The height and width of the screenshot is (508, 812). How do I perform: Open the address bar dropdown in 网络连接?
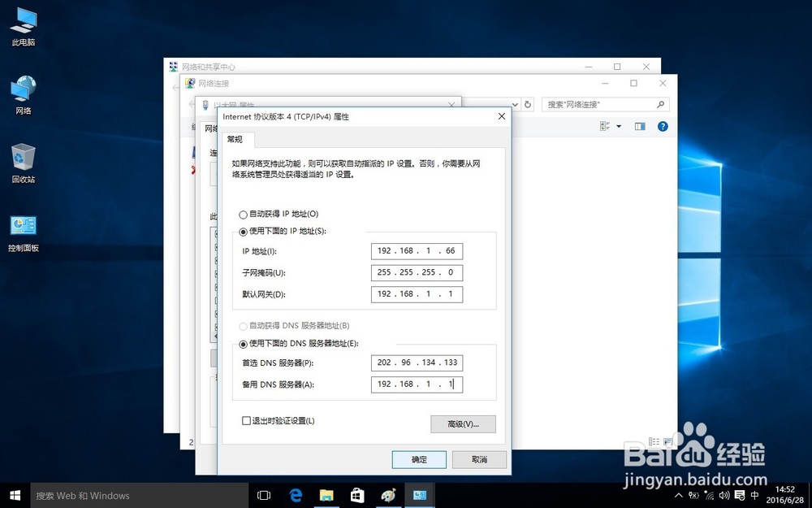[515, 103]
